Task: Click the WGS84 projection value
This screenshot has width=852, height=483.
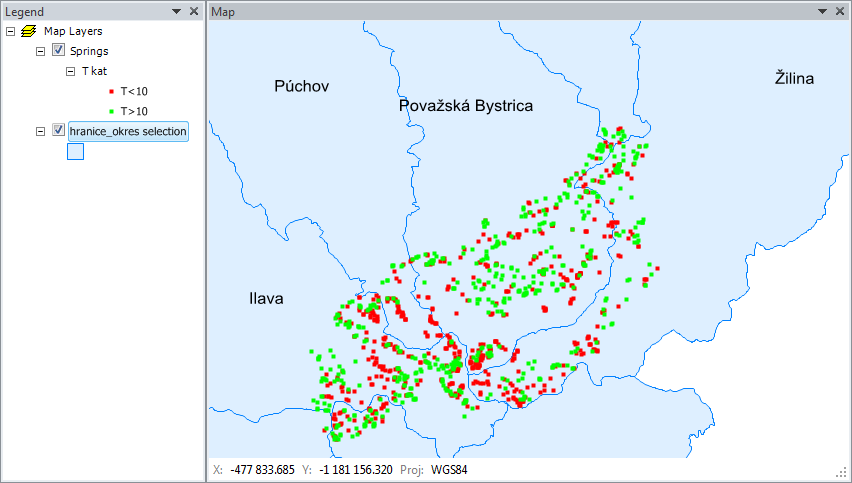Action: click(449, 470)
